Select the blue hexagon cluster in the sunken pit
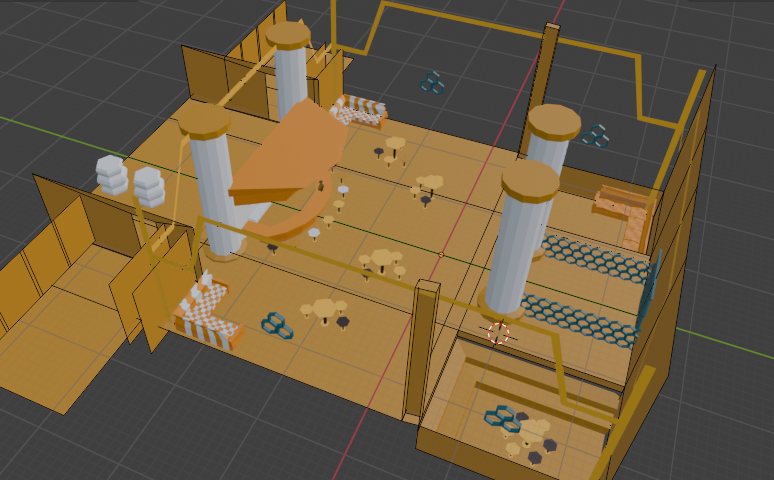774x480 pixels. (503, 419)
